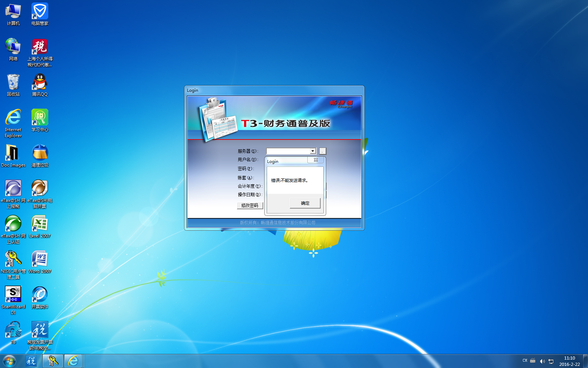Image resolution: width=588 pixels, height=368 pixels.
Task: Select the 学习中心 desktop icon
Action: click(40, 120)
